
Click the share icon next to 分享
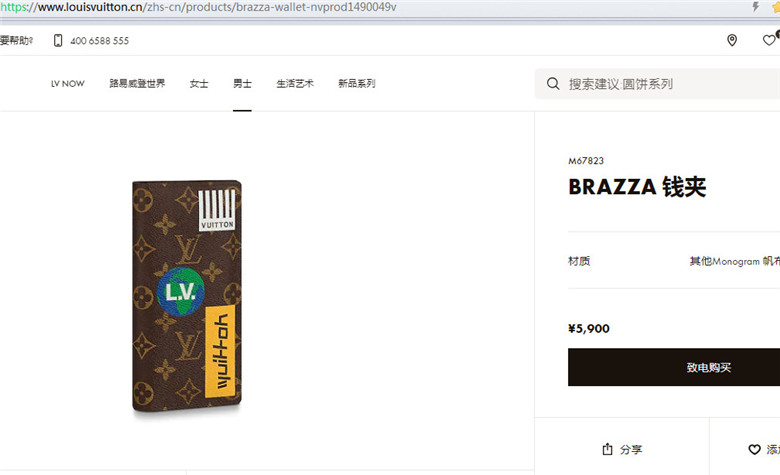607,449
